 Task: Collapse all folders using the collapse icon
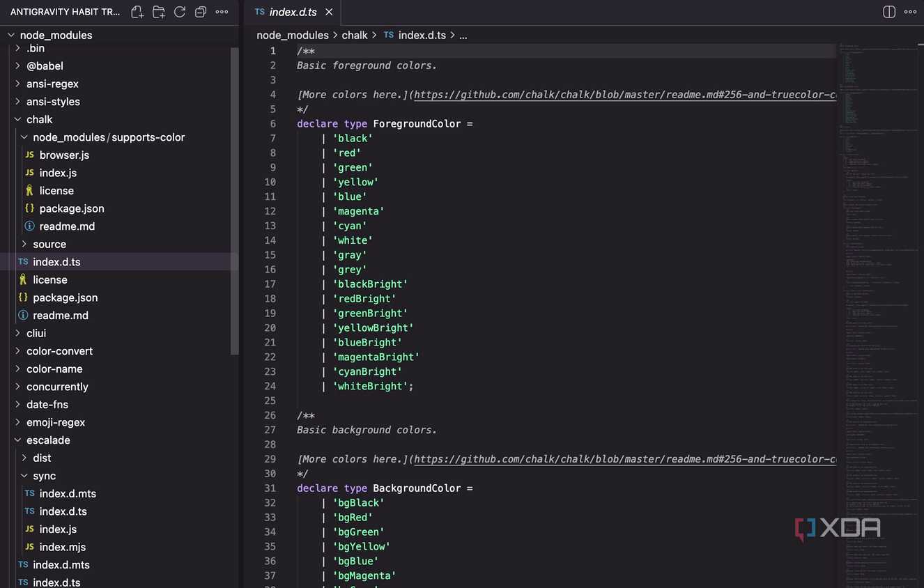click(x=201, y=12)
